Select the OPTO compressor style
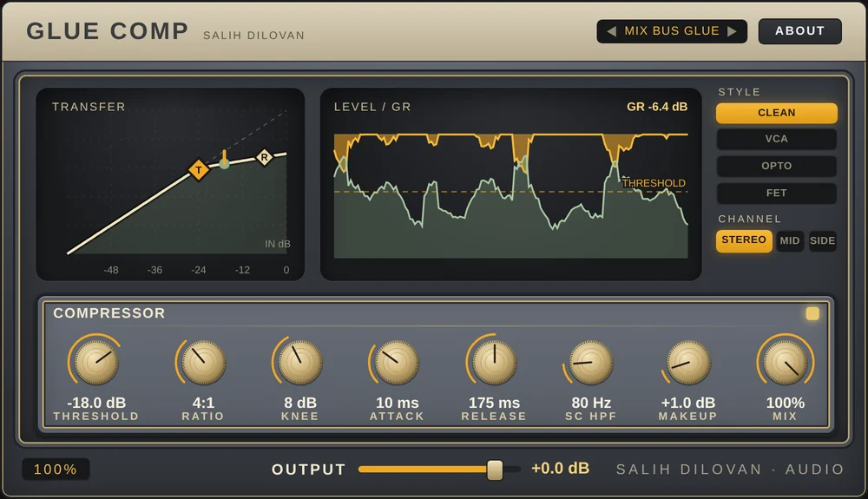The image size is (868, 499). tap(776, 166)
